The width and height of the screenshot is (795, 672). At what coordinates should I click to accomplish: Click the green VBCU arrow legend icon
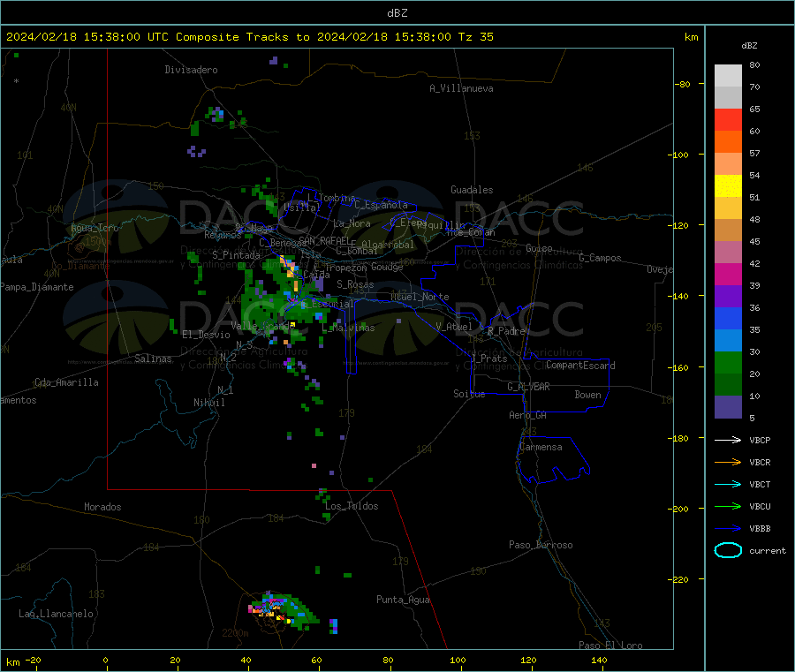pos(728,506)
